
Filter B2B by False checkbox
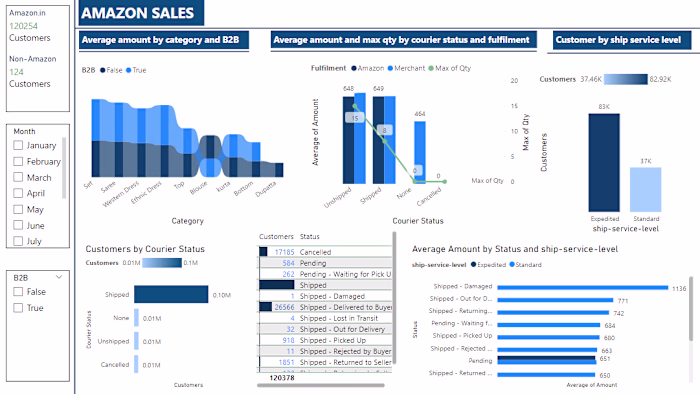click(x=18, y=292)
